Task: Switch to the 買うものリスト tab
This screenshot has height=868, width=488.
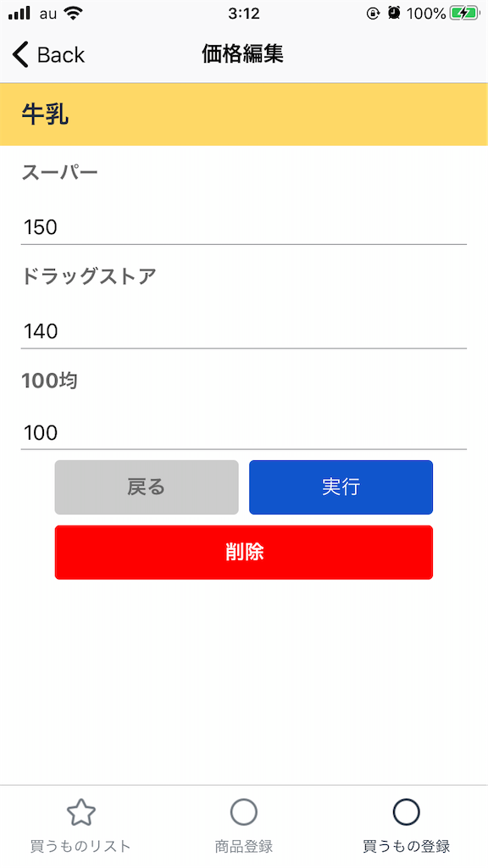Action: coord(80,845)
